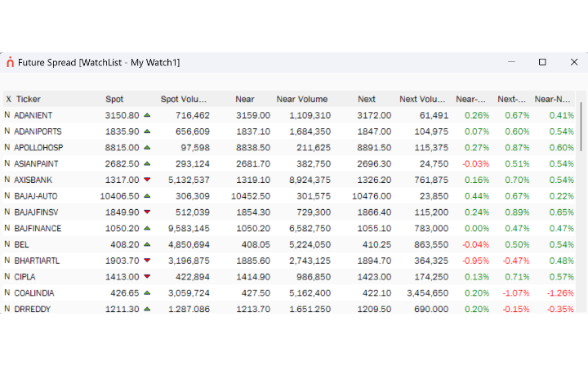Click the green up arrow for BEL
Image resolution: width=588 pixels, height=366 pixels.
pyautogui.click(x=147, y=244)
